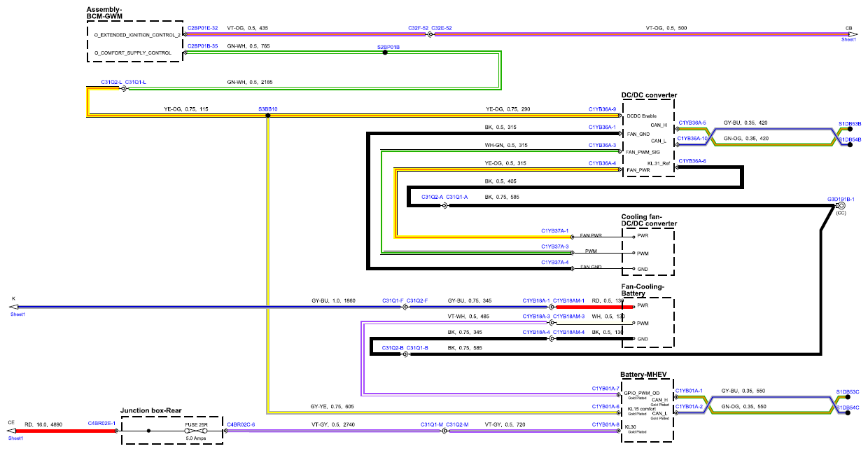This screenshot has width=868, height=451.
Task: Select splice label S1DB53B
Action: pyautogui.click(x=850, y=123)
